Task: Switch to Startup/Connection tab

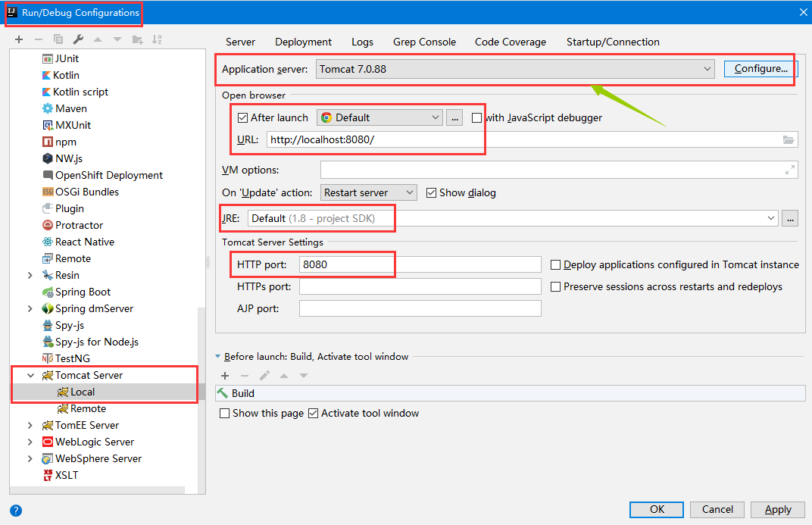Action: click(x=613, y=42)
